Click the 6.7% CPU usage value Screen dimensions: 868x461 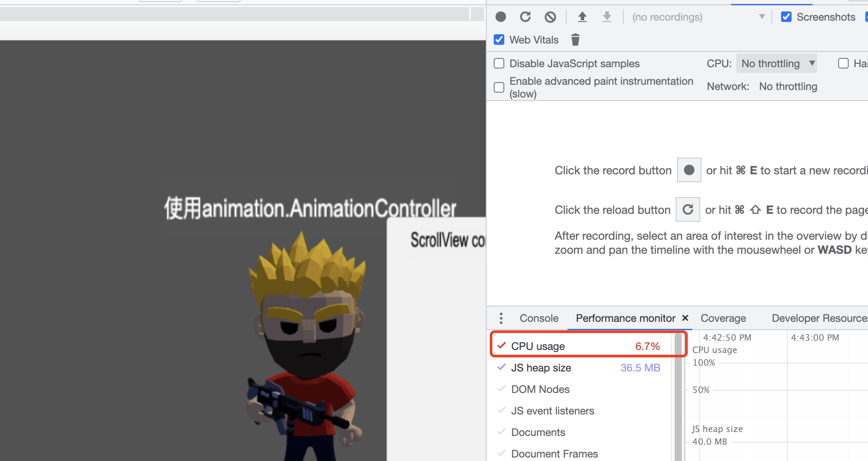647,346
